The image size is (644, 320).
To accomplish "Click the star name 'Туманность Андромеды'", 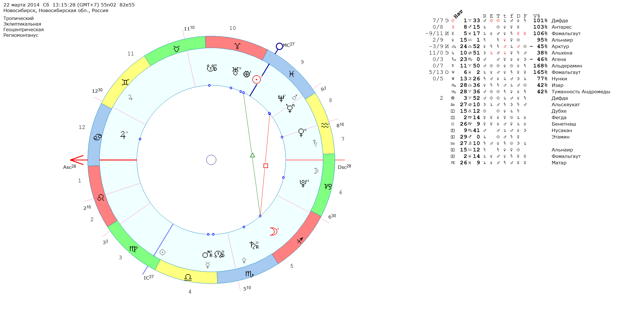I will [581, 92].
